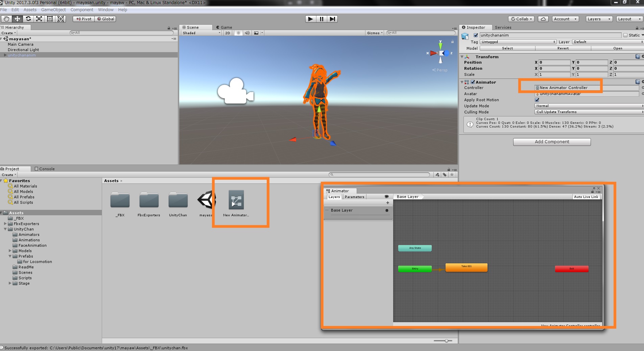Image resolution: width=644 pixels, height=351 pixels.
Task: Click the Position X input field
Action: 554,62
